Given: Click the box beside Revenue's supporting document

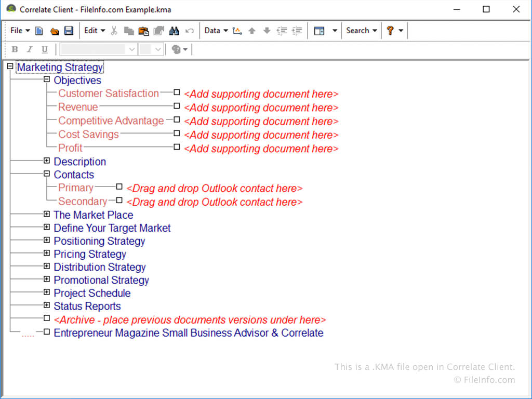Looking at the screenshot, I should [177, 106].
